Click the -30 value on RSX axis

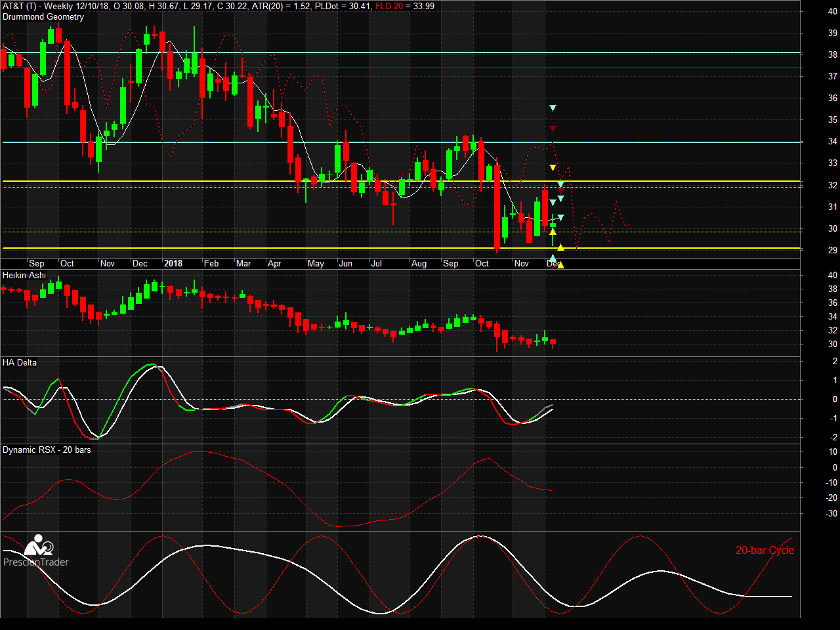831,513
